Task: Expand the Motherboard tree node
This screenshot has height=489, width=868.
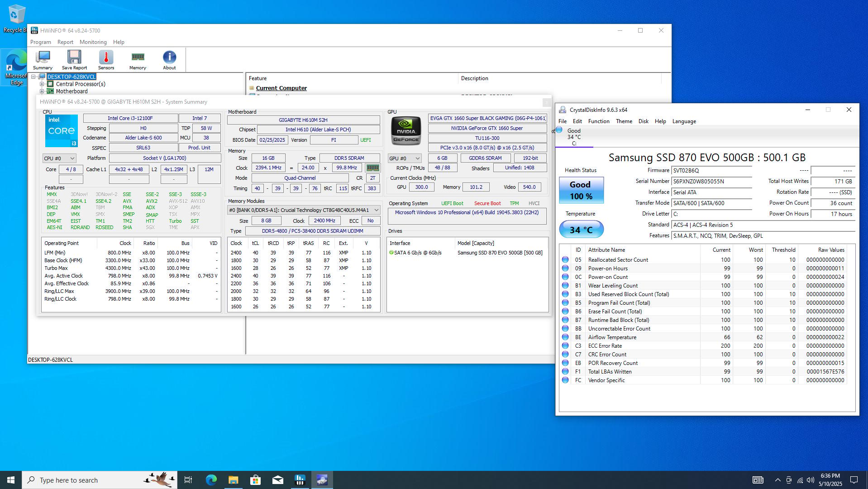Action: pos(42,91)
